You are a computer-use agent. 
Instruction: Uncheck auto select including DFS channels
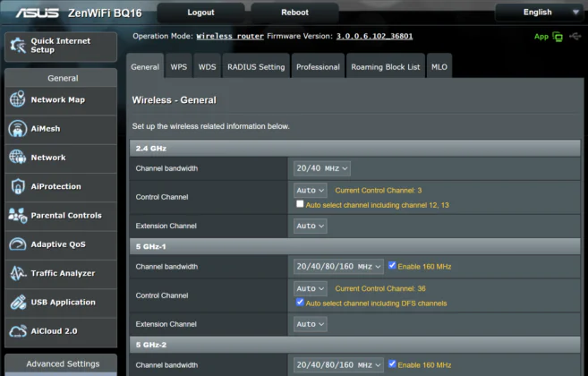click(x=300, y=302)
